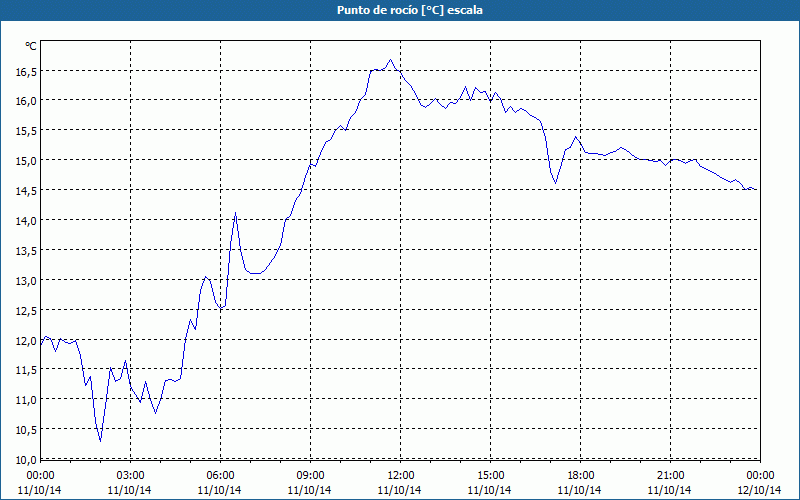800x500 pixels.
Task: Click the 09:00 time axis label
Action: (x=310, y=476)
